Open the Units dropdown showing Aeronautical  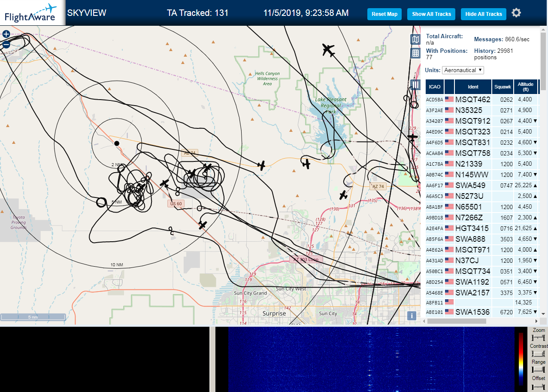(x=463, y=70)
